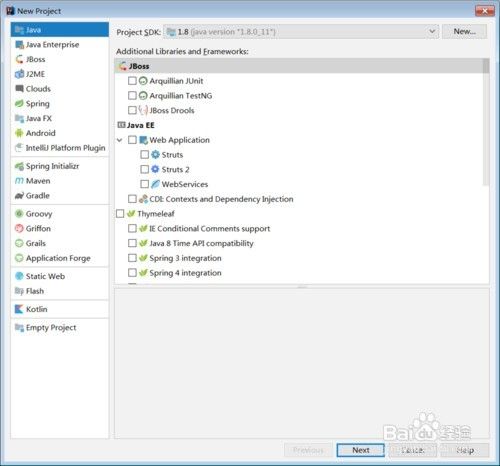The height and width of the screenshot is (466, 500).
Task: Enable the Arquillian JUnit checkbox
Action: tap(132, 81)
